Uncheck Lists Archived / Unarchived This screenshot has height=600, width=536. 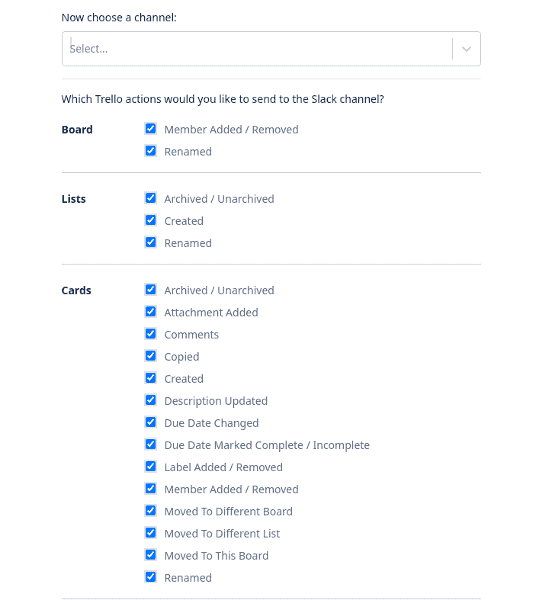coord(151,198)
